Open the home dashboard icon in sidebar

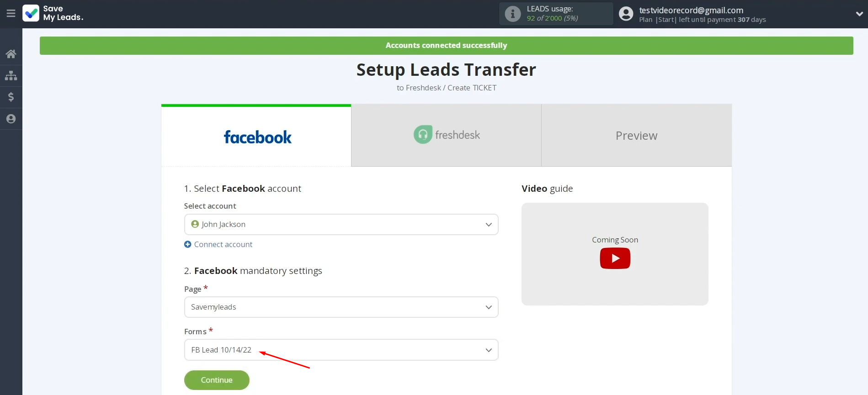(11, 54)
